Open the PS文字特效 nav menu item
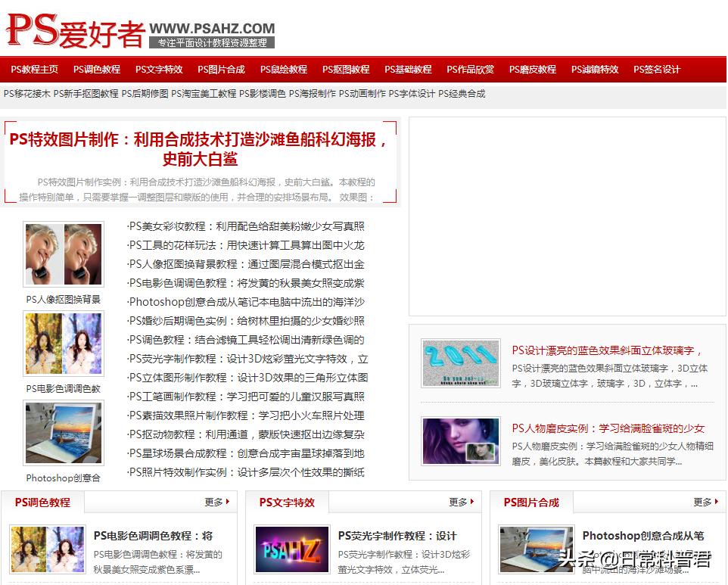Image resolution: width=728 pixels, height=585 pixels. point(159,69)
